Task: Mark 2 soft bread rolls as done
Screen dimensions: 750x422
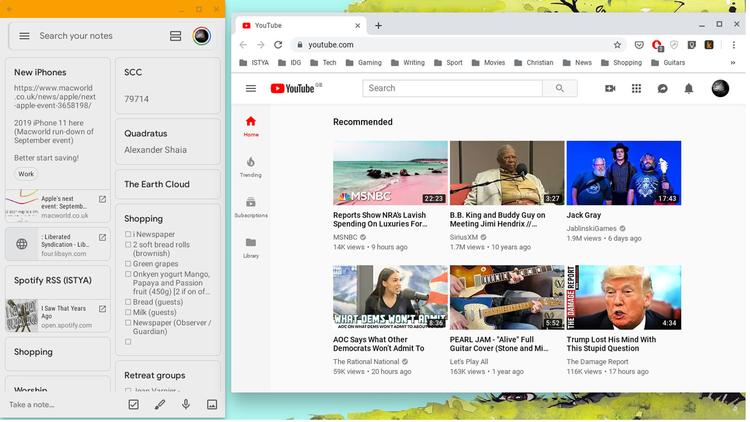Action: (128, 245)
